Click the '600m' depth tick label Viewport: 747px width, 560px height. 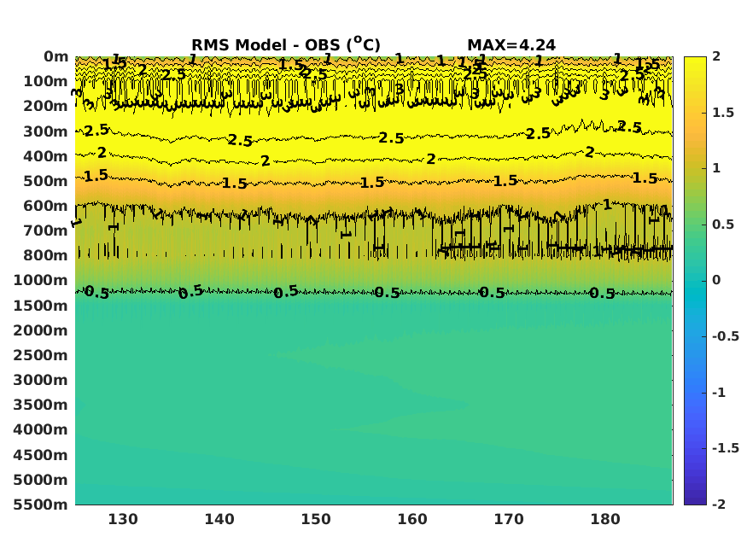point(46,206)
